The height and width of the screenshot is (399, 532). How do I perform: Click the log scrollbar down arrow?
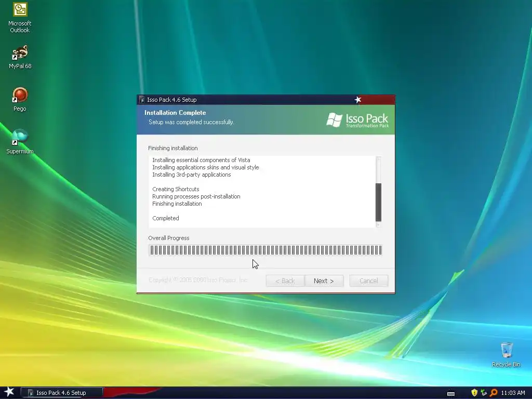(378, 224)
